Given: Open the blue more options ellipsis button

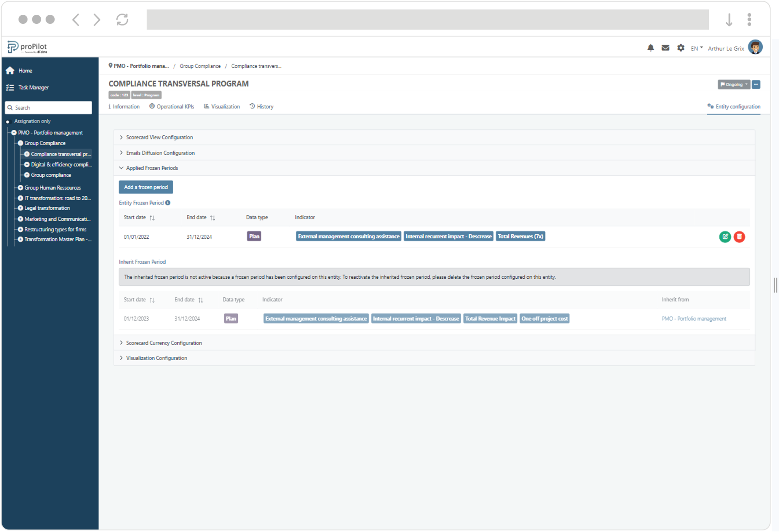Looking at the screenshot, I should 756,84.
